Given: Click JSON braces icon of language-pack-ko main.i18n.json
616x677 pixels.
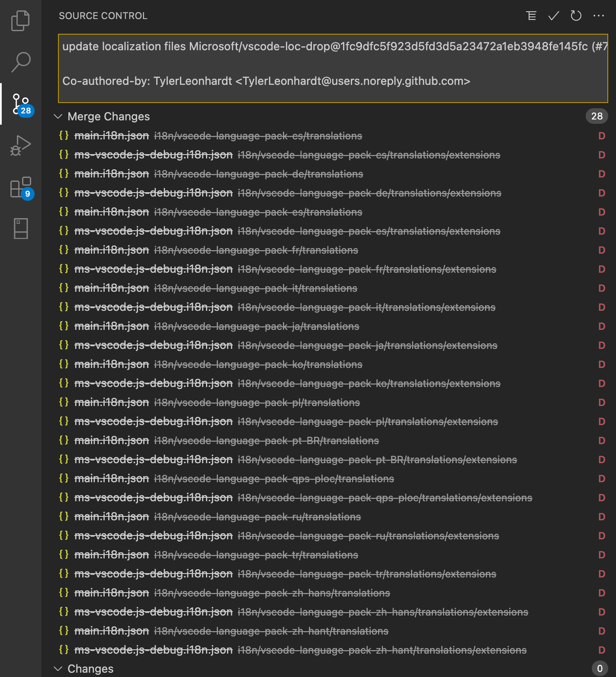Looking at the screenshot, I should pyautogui.click(x=64, y=364).
